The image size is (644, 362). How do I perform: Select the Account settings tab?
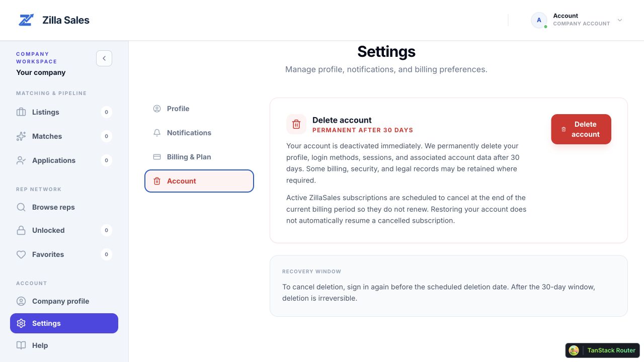point(199,181)
